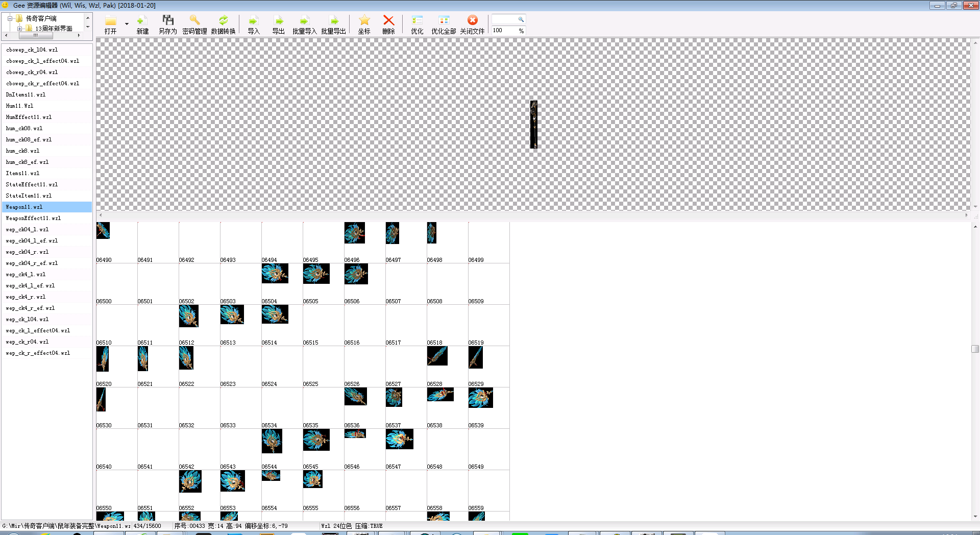Select WeaponEffect11.wzl in the file list
This screenshot has height=535, width=980.
(x=33, y=218)
